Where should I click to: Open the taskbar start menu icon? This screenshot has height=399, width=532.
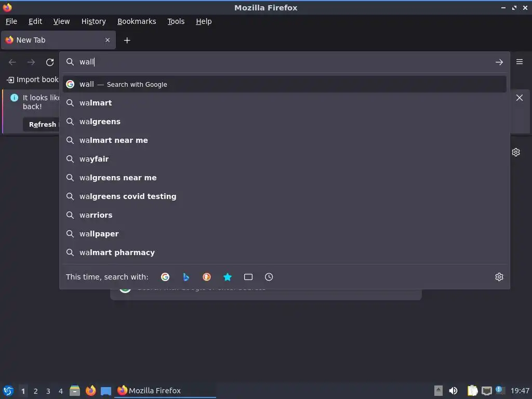[8, 391]
